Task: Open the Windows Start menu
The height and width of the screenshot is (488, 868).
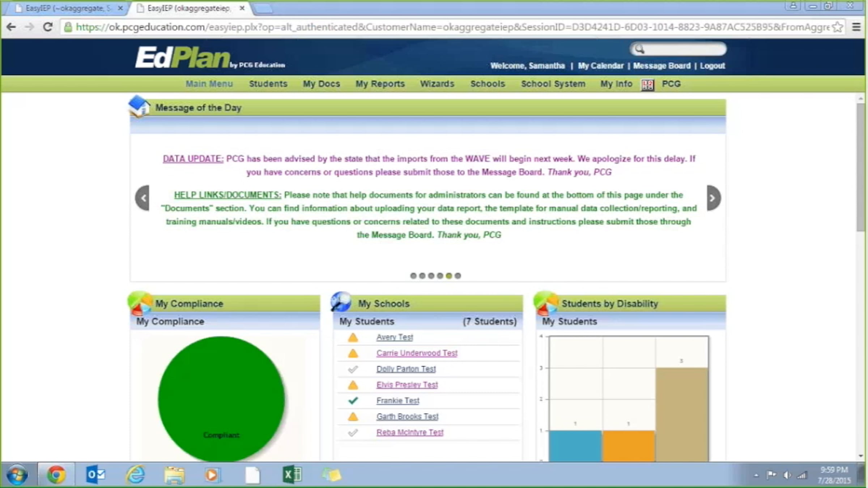Action: pos(17,475)
